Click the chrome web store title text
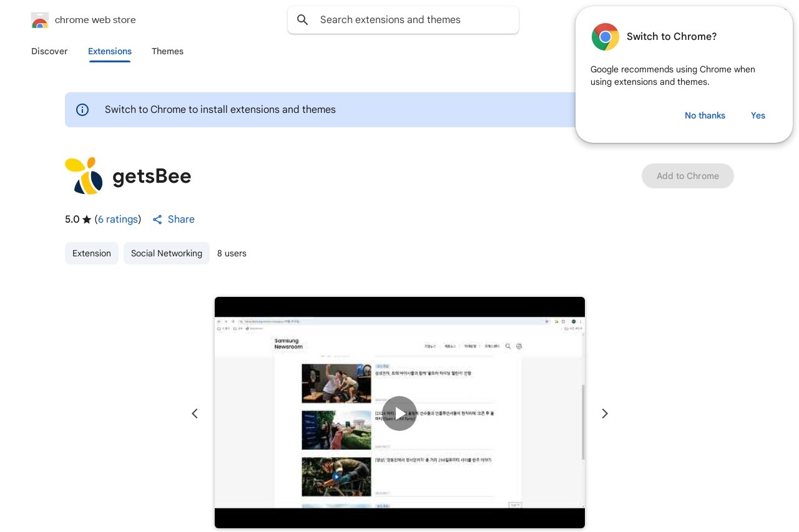Viewport: 799px width, 532px height. [96, 20]
